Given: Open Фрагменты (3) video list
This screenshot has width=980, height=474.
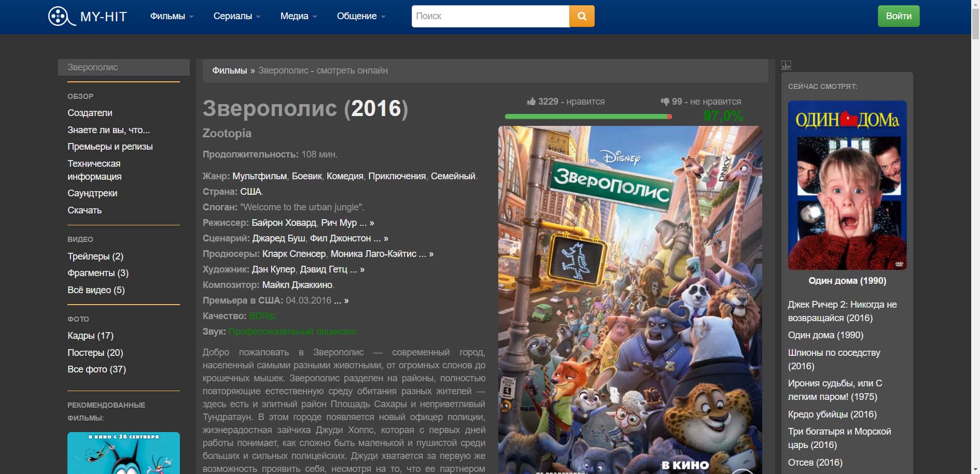Looking at the screenshot, I should click(x=98, y=273).
